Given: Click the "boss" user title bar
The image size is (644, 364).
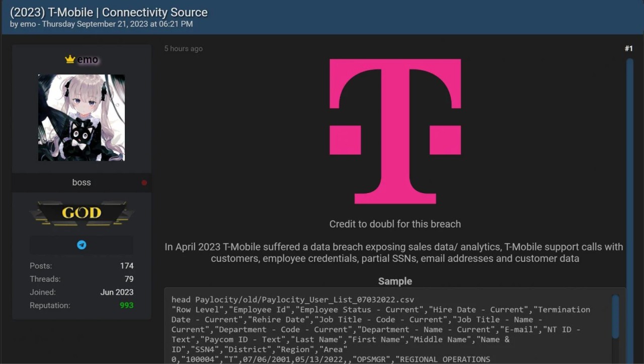Looking at the screenshot, I should 82,183.
